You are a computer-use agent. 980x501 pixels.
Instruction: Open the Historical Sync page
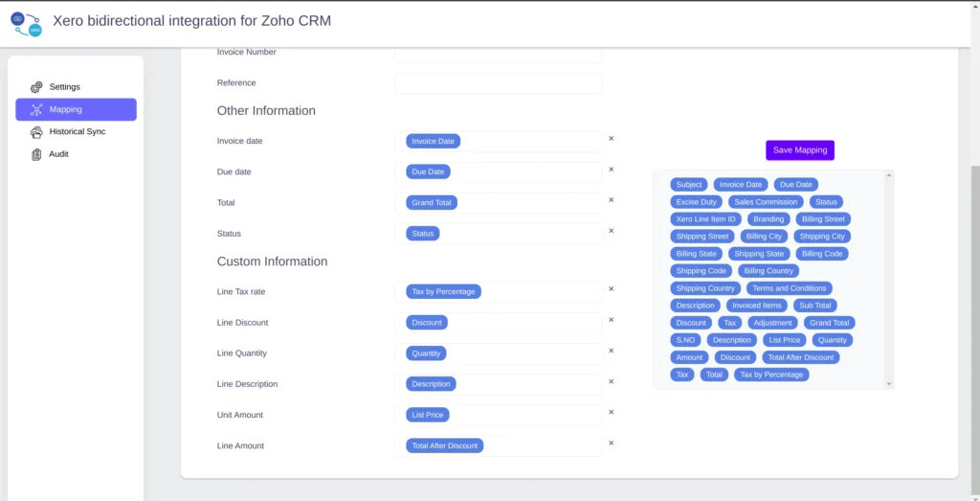pos(77,132)
